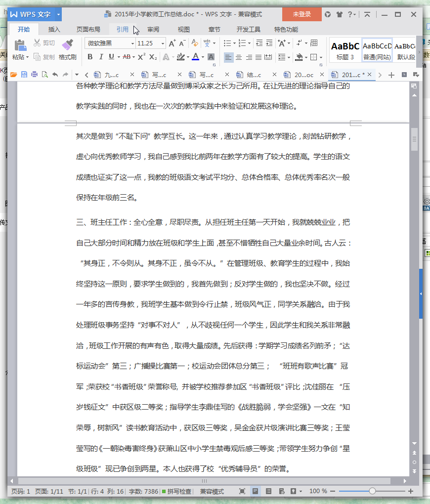Click the Print Preview quick-access icon
The height and width of the screenshot is (504, 430).
click(44, 75)
